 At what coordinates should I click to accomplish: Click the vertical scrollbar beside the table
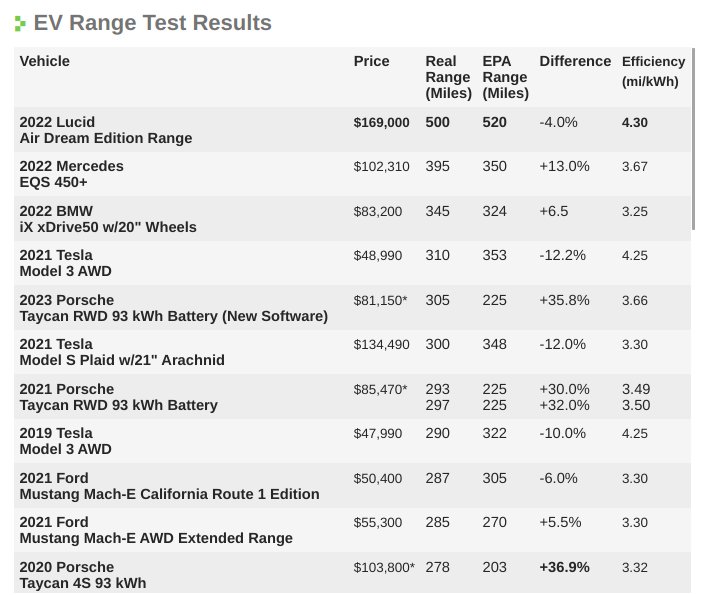(x=693, y=139)
